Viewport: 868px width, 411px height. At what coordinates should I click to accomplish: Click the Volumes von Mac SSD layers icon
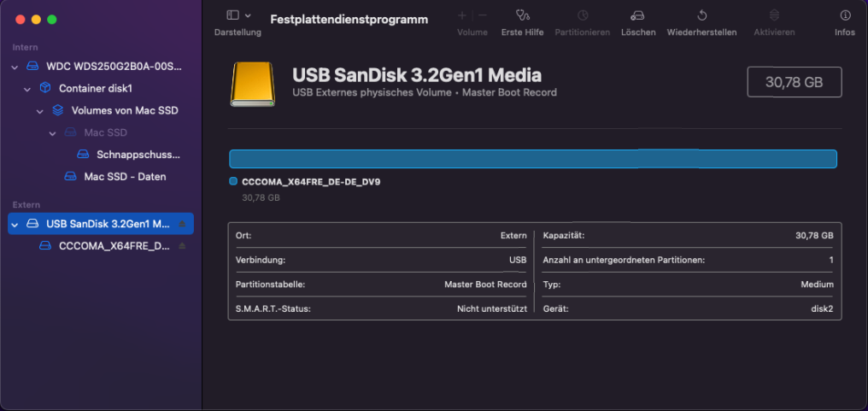click(57, 111)
